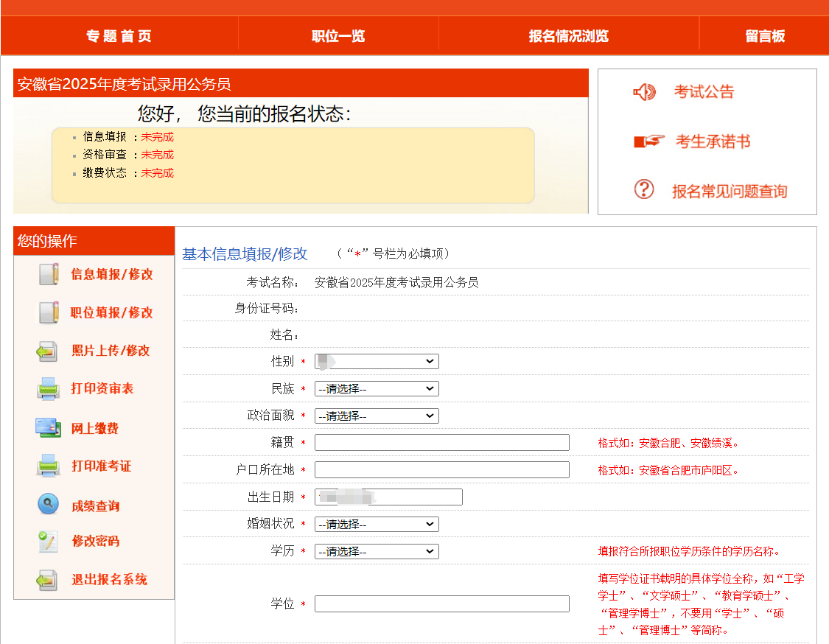Click the 您的操作 panel header
The image size is (829, 644).
[94, 241]
